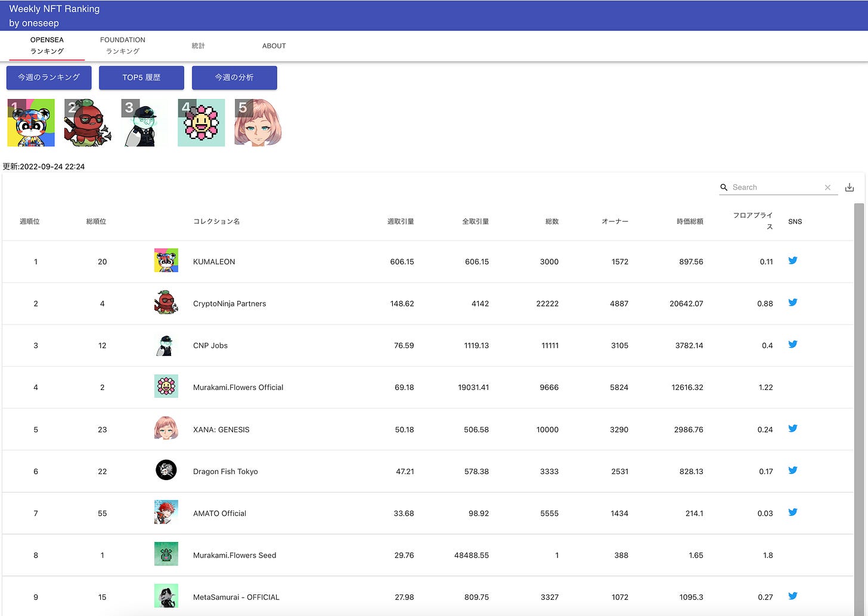Sort by フロアプライス column header
Image resolution: width=868 pixels, height=616 pixels.
coord(753,221)
